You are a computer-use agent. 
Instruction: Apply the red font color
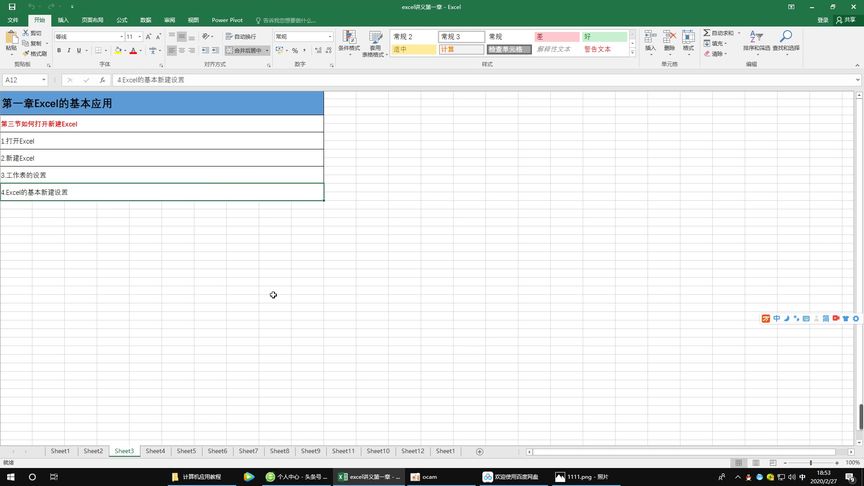pos(133,51)
